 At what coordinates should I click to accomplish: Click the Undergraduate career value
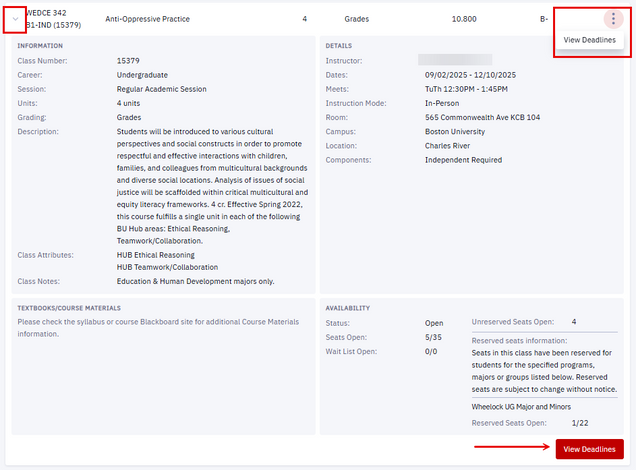pos(142,75)
